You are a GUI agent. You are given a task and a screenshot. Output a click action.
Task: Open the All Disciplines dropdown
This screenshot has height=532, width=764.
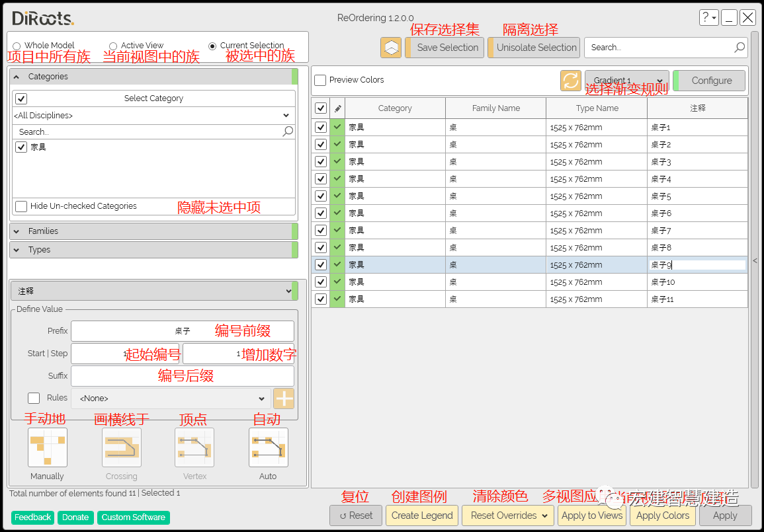coord(154,116)
